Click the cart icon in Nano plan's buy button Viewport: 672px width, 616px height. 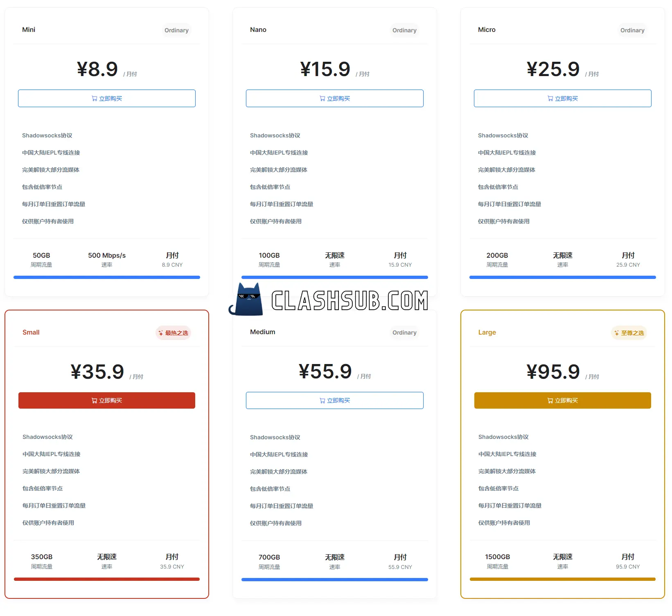pos(322,99)
